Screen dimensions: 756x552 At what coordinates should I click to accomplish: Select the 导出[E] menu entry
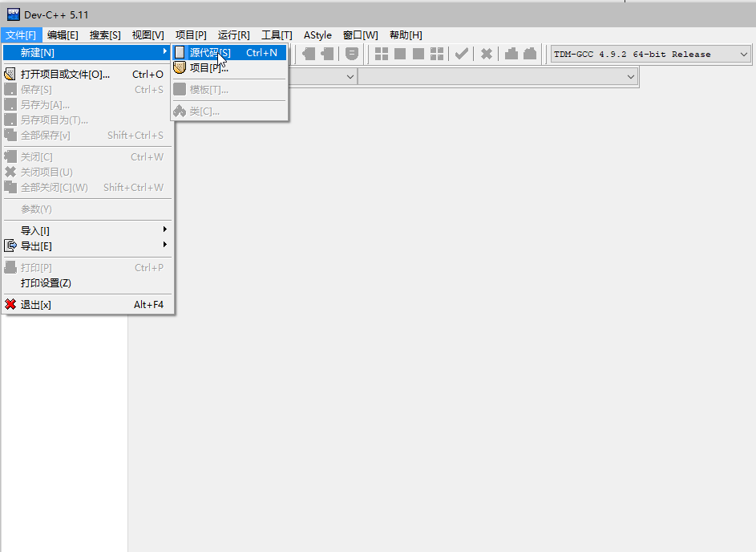click(x=87, y=246)
